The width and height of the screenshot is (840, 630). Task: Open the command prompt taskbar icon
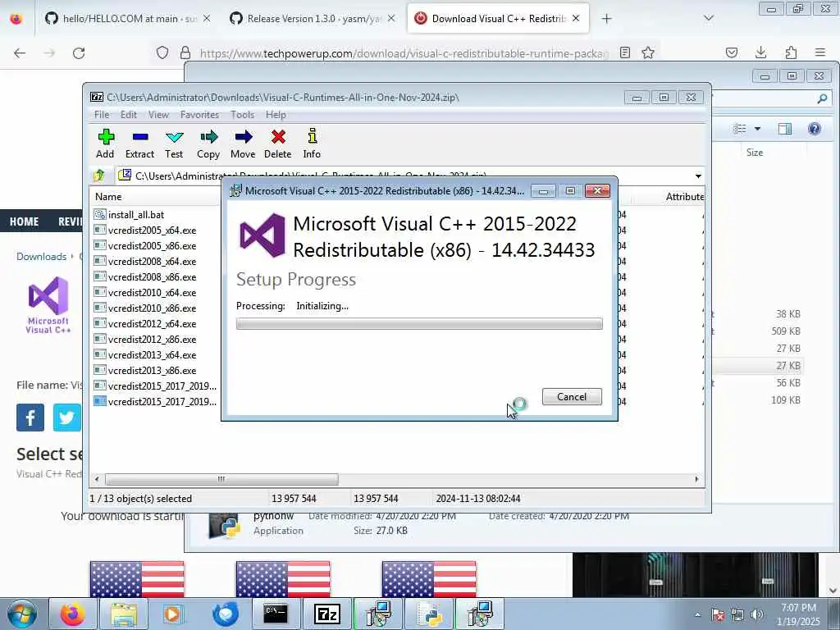[276, 614]
